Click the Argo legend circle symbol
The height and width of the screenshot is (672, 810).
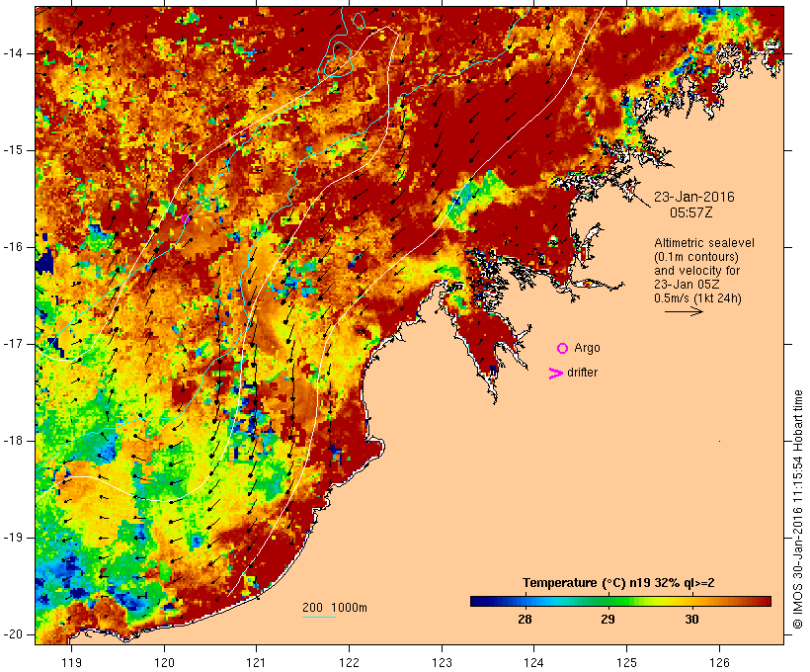(x=563, y=349)
